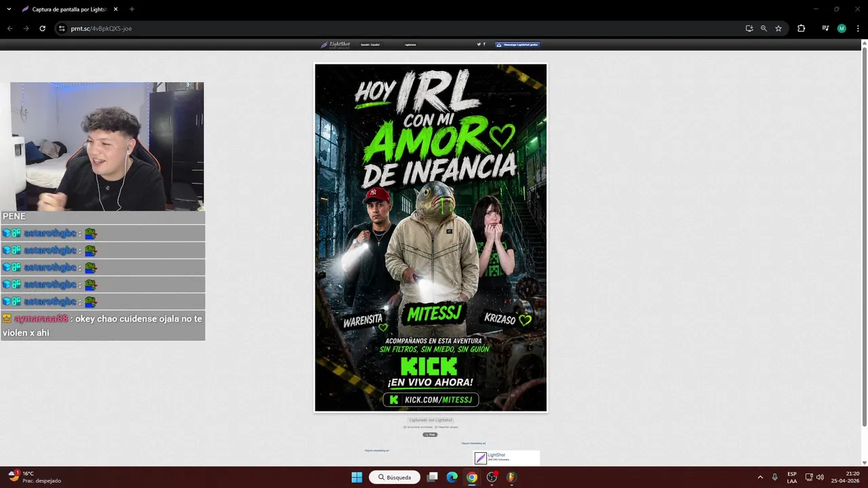Screen dimensions: 868x488
Task: Open Lightshot Facebook icon
Action: [484, 44]
